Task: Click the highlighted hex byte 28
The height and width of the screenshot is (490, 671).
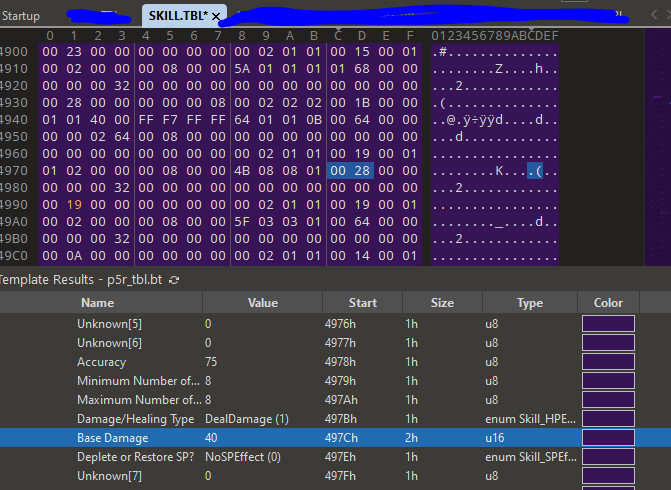Action: (362, 170)
